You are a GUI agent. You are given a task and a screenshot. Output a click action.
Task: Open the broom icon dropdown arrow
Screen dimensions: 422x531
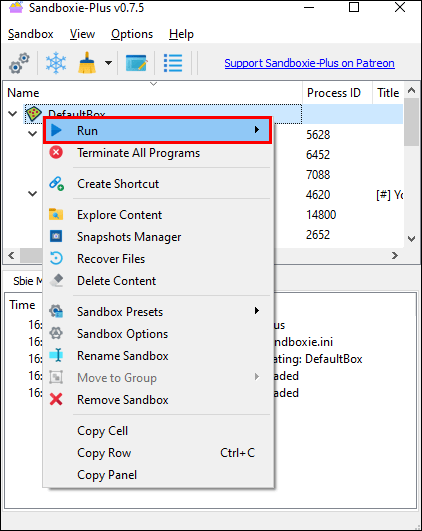pos(108,63)
